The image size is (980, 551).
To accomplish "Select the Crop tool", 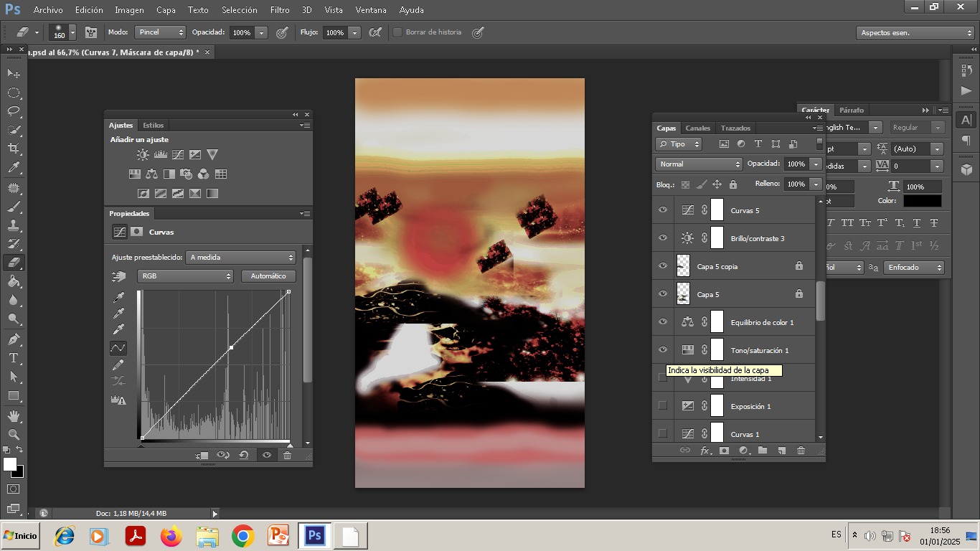I will pos(14,149).
